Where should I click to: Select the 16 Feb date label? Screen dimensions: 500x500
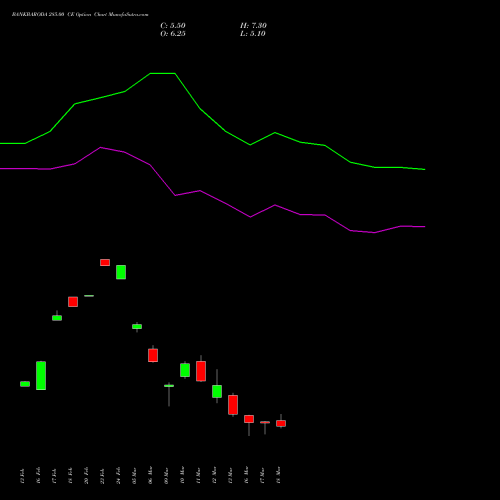point(38,475)
